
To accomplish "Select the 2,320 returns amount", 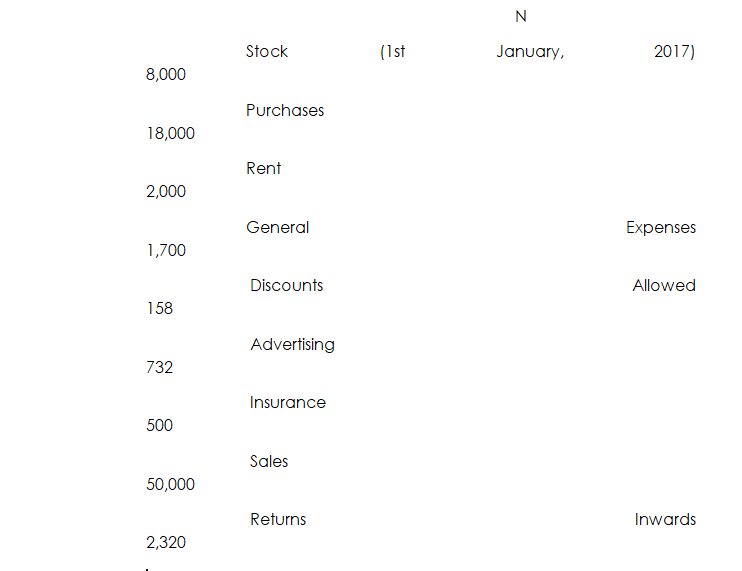I will pyautogui.click(x=166, y=543).
